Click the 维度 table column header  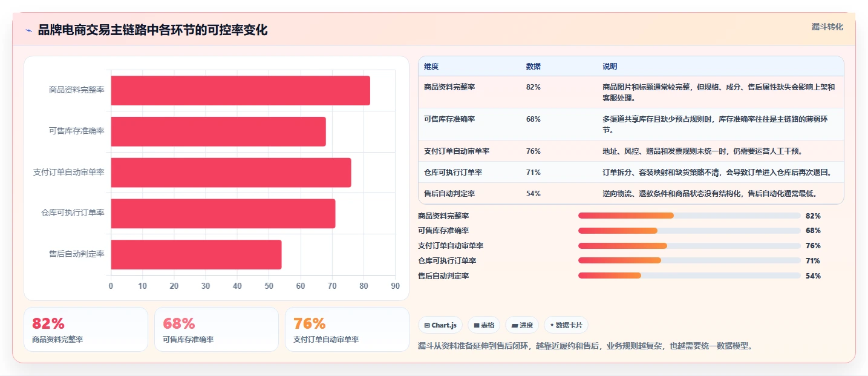click(431, 66)
